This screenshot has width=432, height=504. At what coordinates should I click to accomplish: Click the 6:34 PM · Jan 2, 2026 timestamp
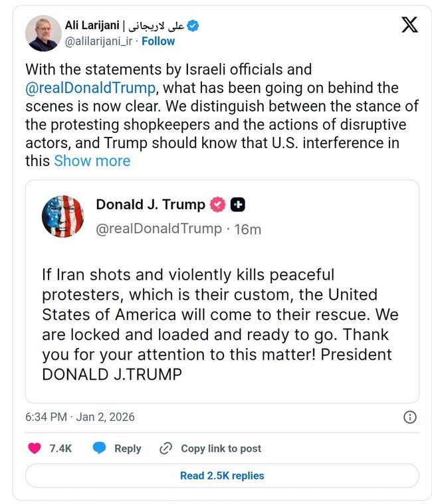click(80, 417)
